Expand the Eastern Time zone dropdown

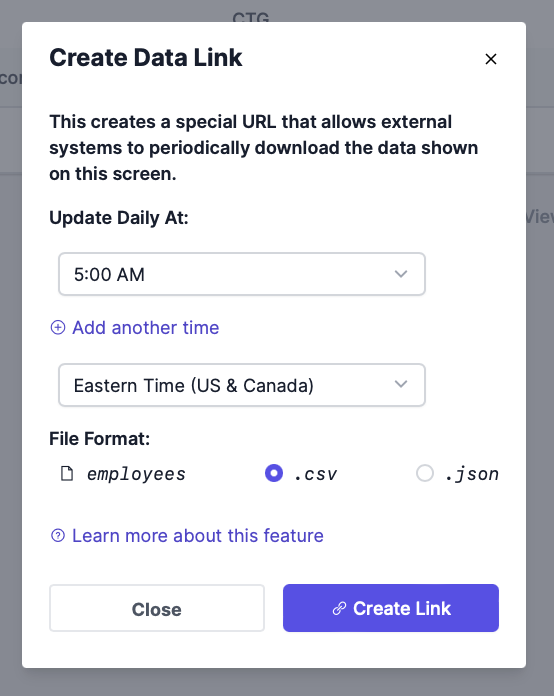pyautogui.click(x=242, y=385)
